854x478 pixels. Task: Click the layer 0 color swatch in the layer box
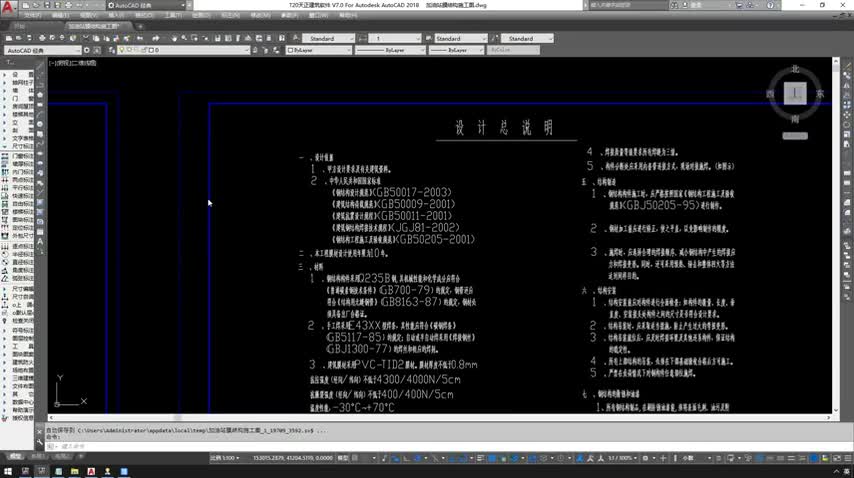[x=152, y=50]
